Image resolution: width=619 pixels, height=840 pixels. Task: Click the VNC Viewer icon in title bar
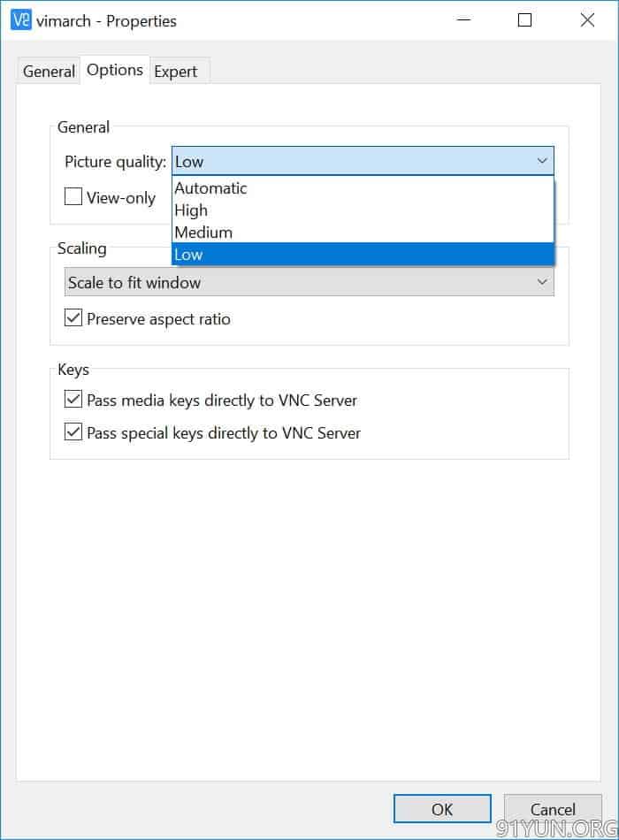click(x=20, y=20)
